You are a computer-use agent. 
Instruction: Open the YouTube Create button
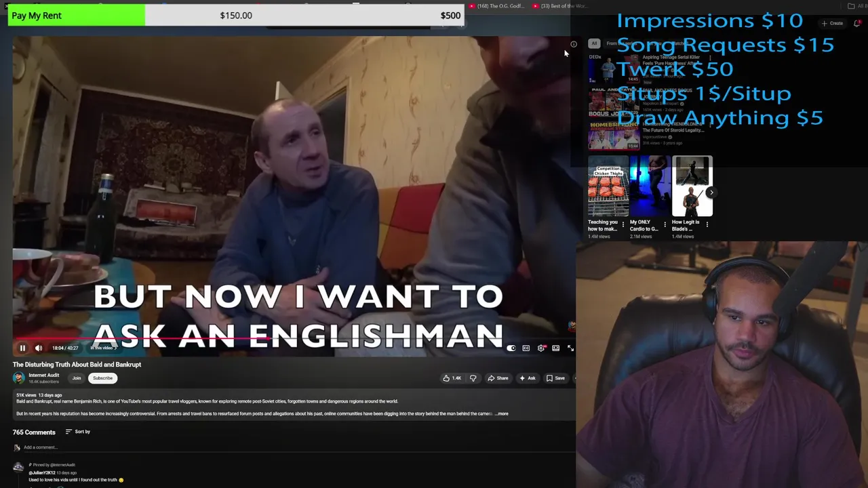833,23
